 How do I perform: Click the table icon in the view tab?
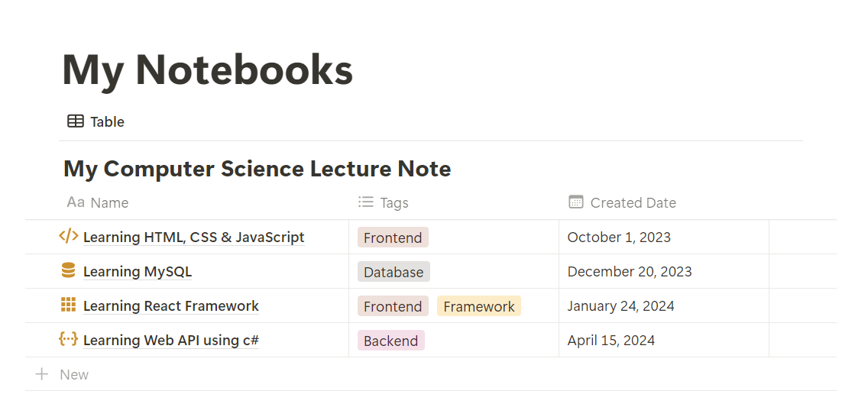coord(76,121)
